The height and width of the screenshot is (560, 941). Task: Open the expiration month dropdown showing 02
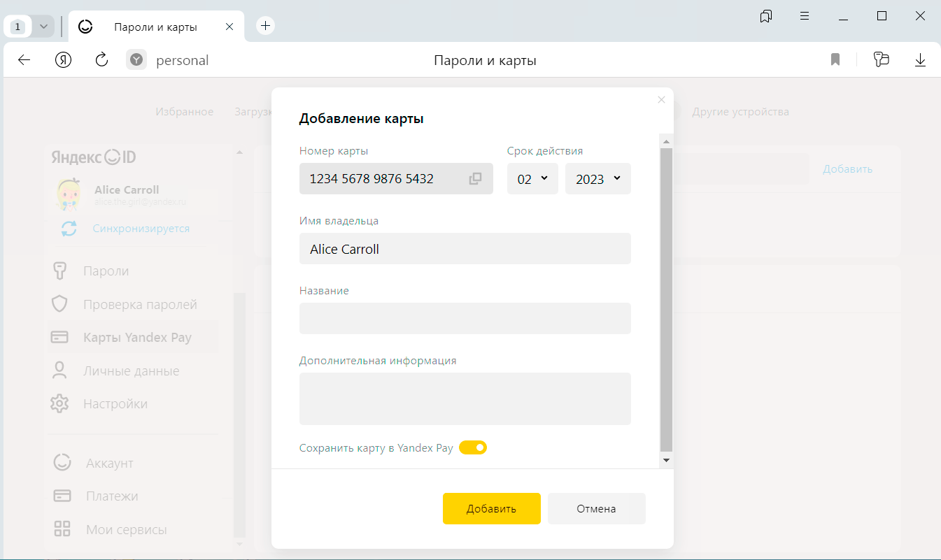coord(532,179)
